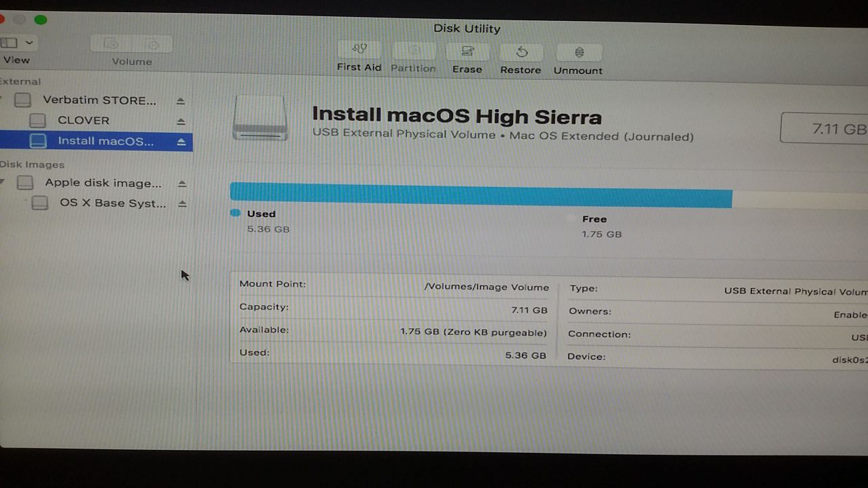Click the Erase toolbar icon
This screenshot has width=868, height=488.
pos(467,51)
